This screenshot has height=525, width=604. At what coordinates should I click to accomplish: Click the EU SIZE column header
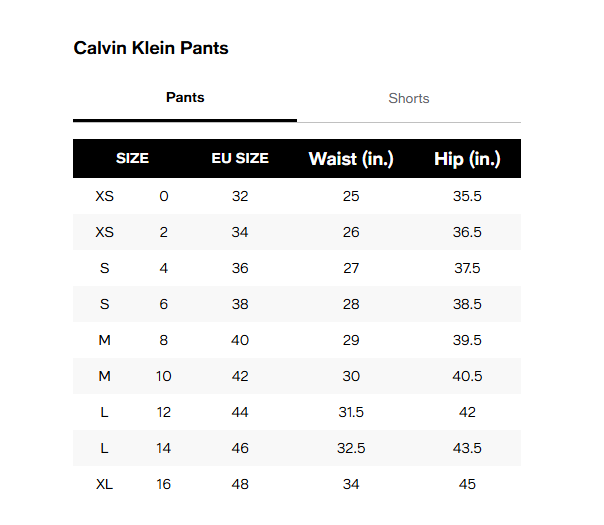point(240,158)
